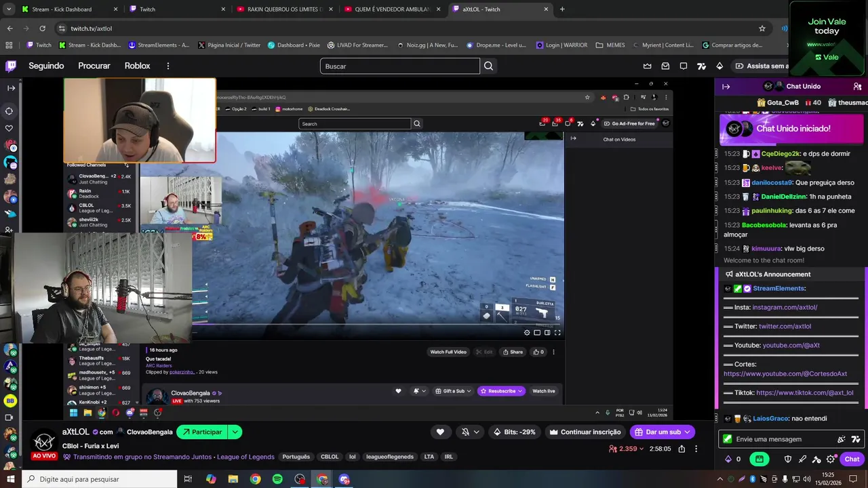This screenshot has height=488, width=868.
Task: Expand notification settings bell dropdown
Action: click(x=476, y=432)
